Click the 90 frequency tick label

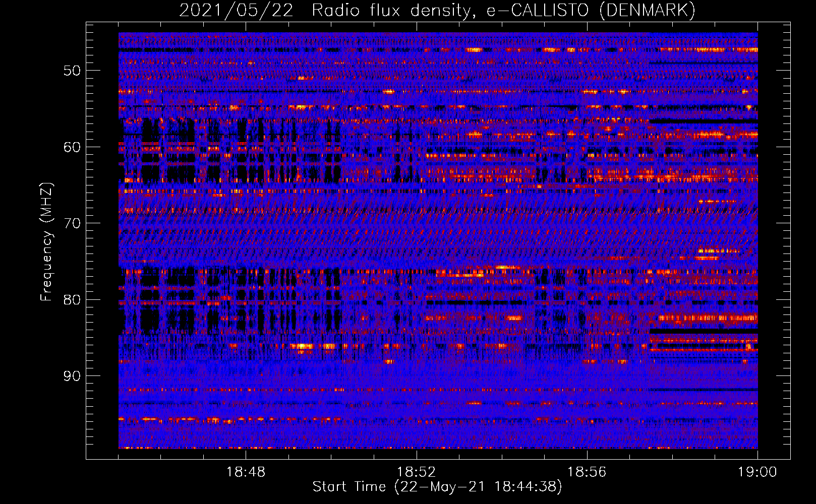click(72, 376)
